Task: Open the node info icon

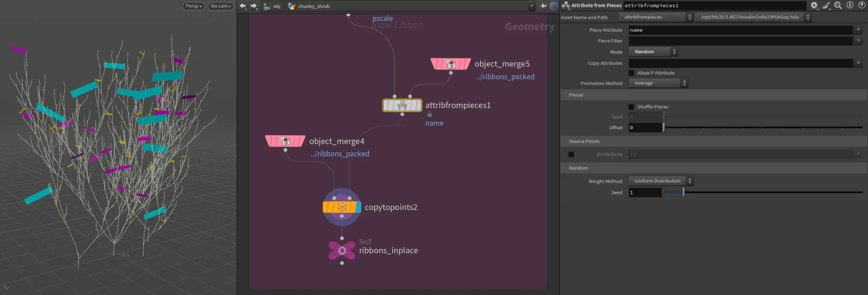Action: (850, 5)
